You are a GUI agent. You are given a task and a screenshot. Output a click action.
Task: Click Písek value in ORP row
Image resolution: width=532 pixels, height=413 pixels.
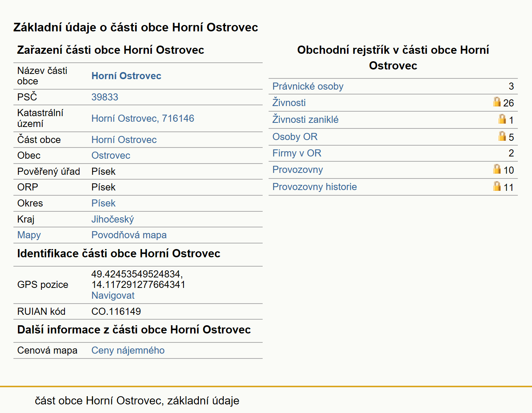point(104,187)
